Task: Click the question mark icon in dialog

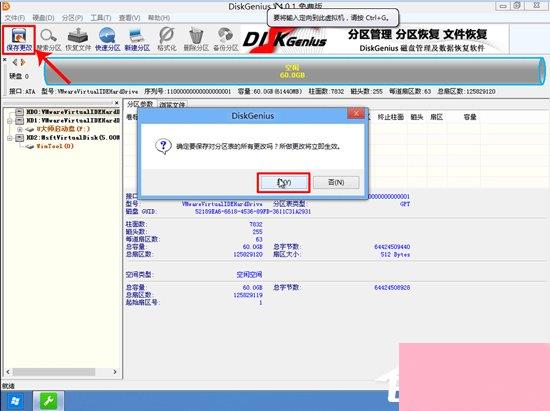Action: coord(163,146)
